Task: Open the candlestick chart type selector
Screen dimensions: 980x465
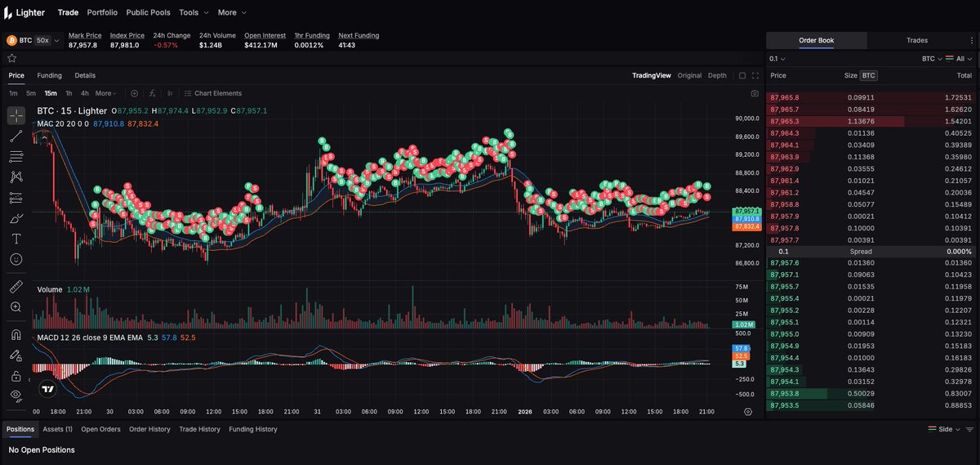Action: (171, 93)
